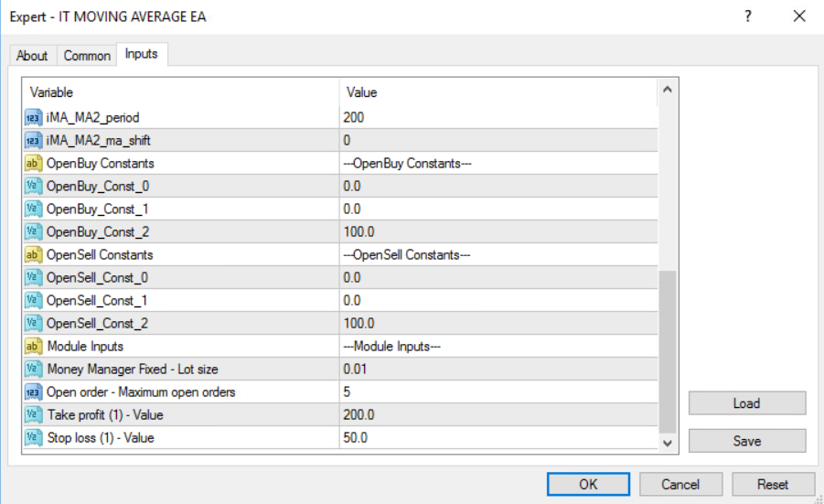
Task: Click the scrollbar up arrow
Action: (x=668, y=90)
